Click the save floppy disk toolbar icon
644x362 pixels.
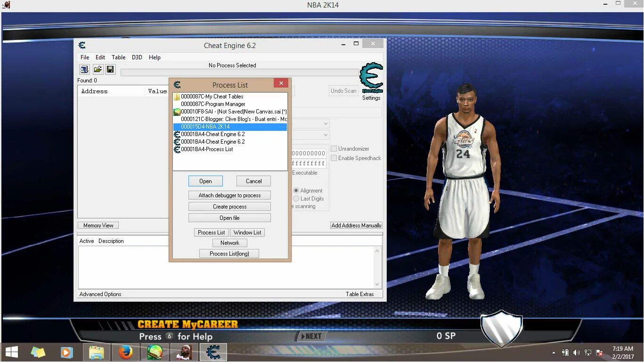point(110,70)
